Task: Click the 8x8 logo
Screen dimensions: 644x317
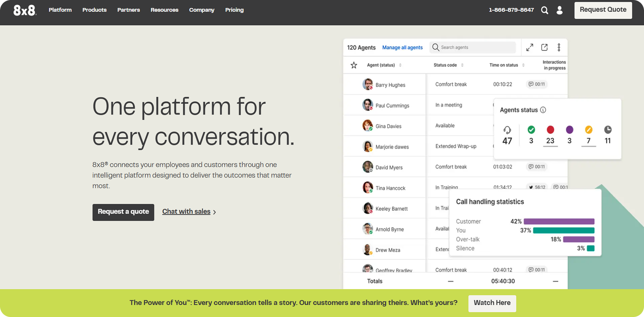Action: click(x=25, y=10)
